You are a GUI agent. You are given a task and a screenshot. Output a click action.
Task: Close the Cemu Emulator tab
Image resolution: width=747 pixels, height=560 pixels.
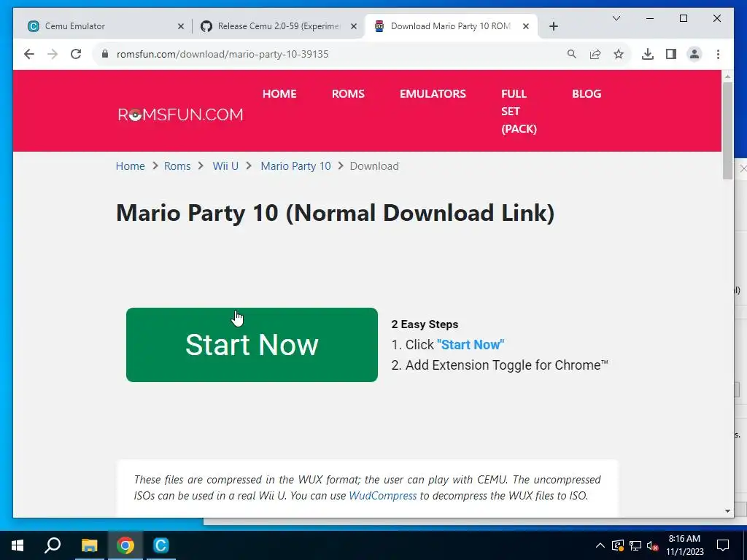pyautogui.click(x=181, y=26)
